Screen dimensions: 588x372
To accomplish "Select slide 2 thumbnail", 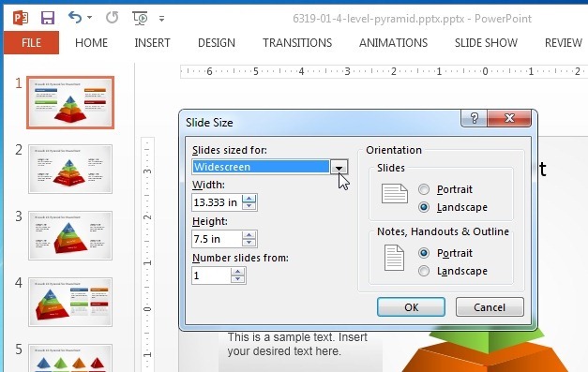I will click(x=70, y=169).
